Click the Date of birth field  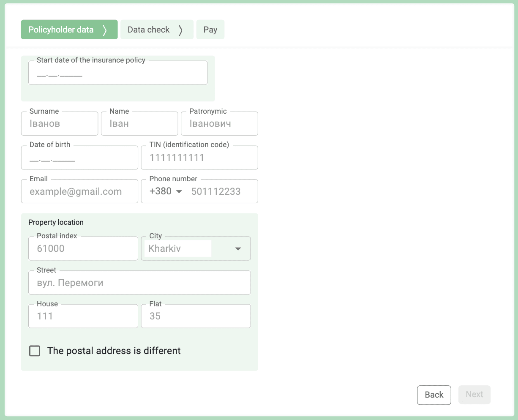79,157
